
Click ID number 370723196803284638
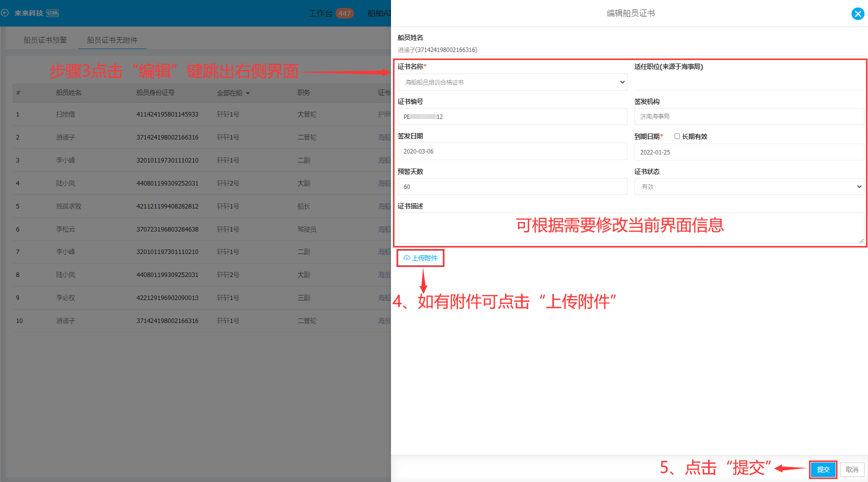pos(167,229)
